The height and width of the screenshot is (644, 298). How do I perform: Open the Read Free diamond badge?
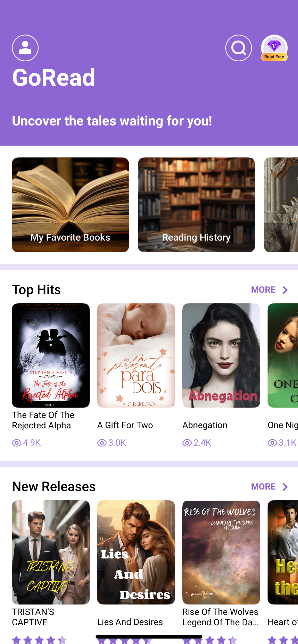pos(274,48)
